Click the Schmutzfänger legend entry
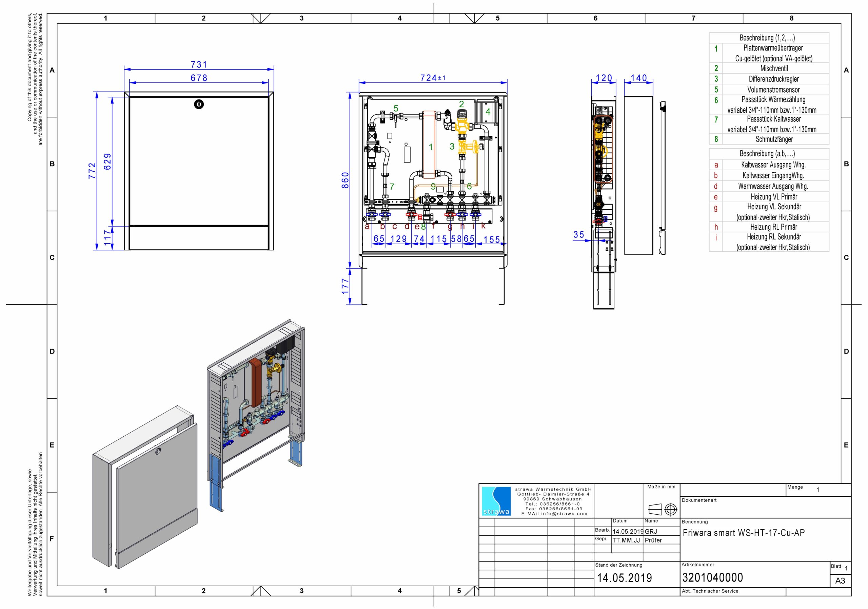Viewport: 868px width, 609px height. tap(773, 139)
